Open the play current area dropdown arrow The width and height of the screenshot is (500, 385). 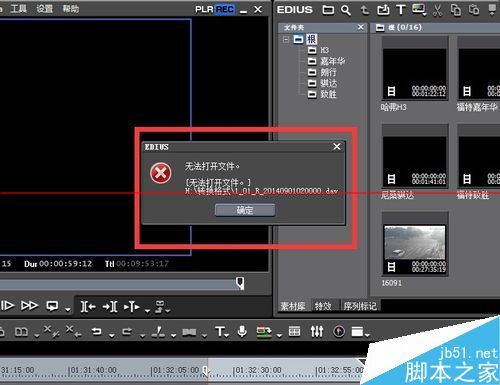coord(147,310)
